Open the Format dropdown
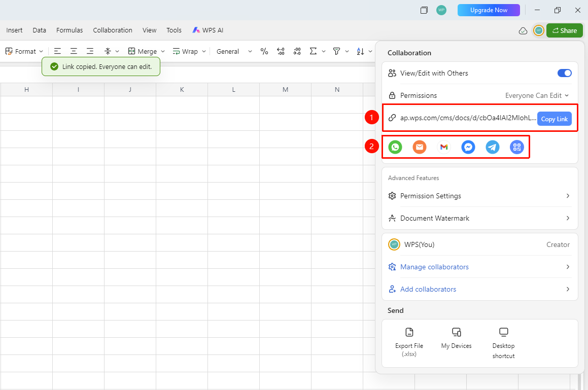Image resolution: width=588 pixels, height=390 pixels. (x=24, y=51)
